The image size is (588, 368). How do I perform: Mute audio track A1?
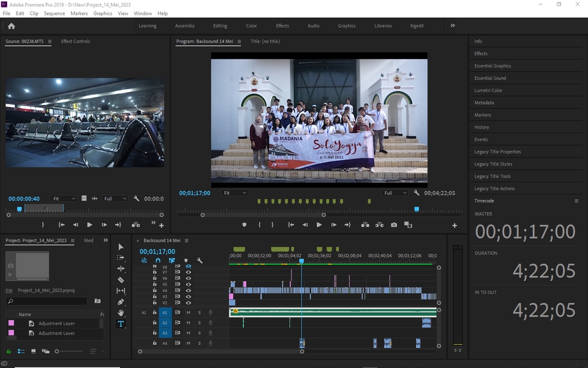tap(188, 312)
